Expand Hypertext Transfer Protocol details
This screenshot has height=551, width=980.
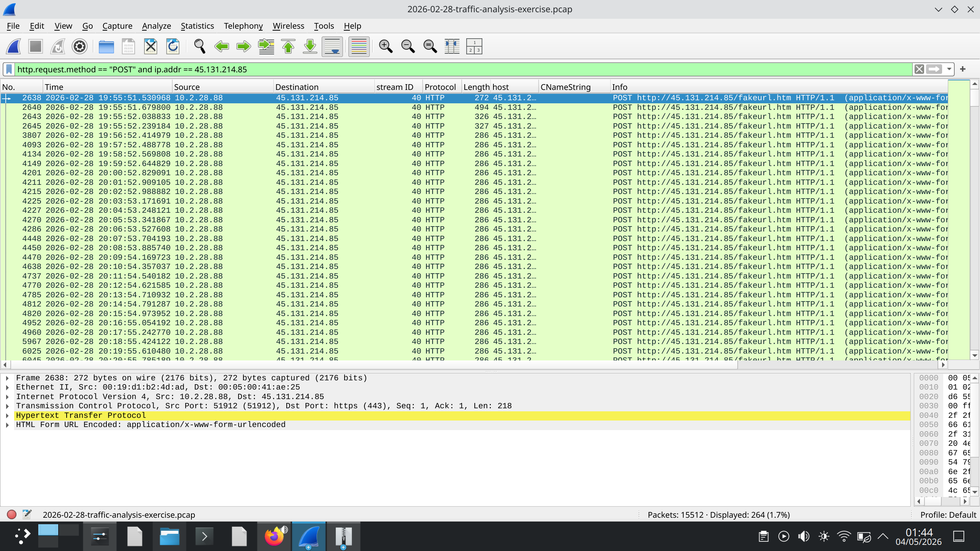coord(7,416)
